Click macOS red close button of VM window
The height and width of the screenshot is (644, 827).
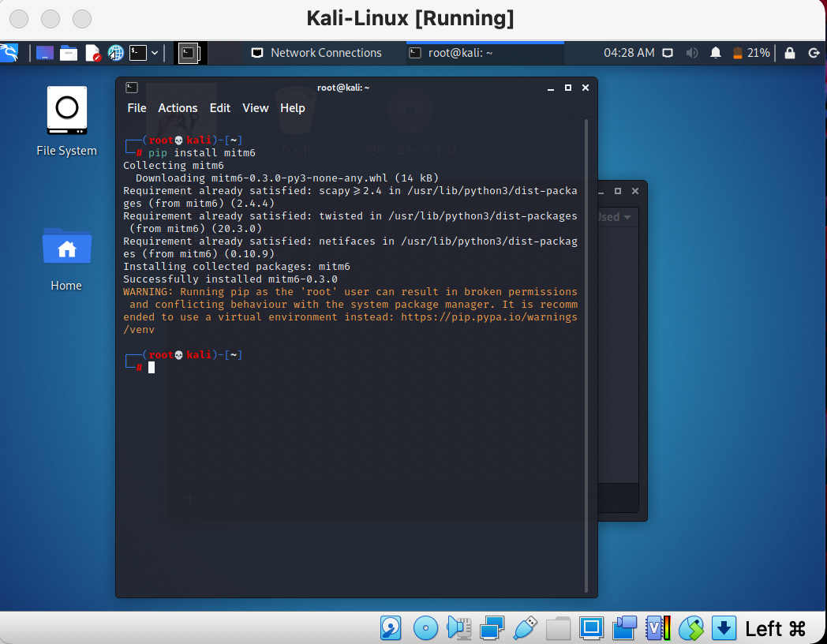pos(19,19)
